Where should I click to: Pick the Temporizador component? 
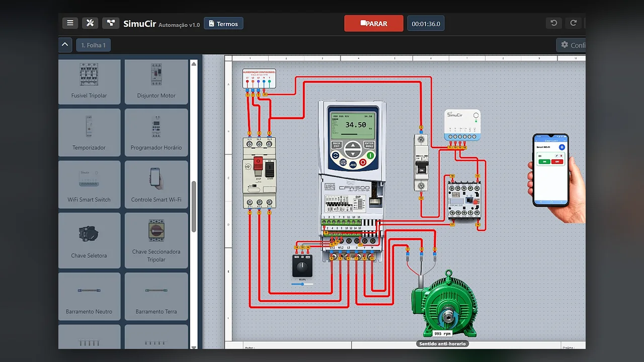pos(89,133)
